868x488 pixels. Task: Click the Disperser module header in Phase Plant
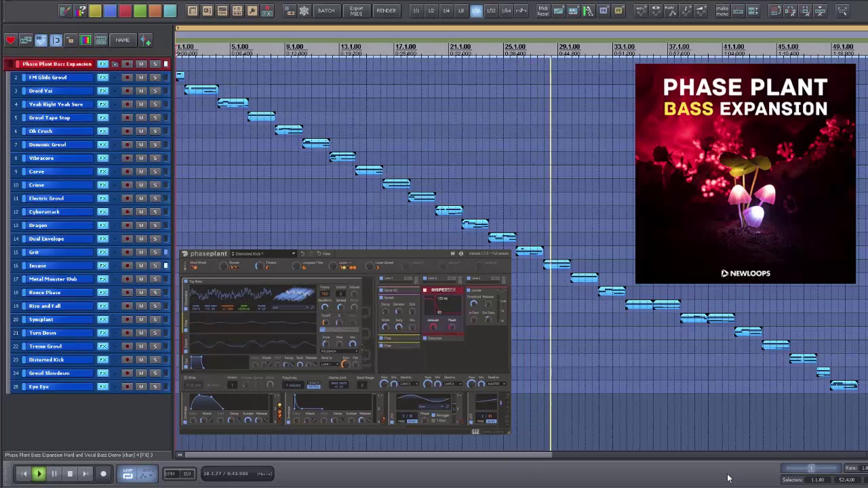click(443, 290)
